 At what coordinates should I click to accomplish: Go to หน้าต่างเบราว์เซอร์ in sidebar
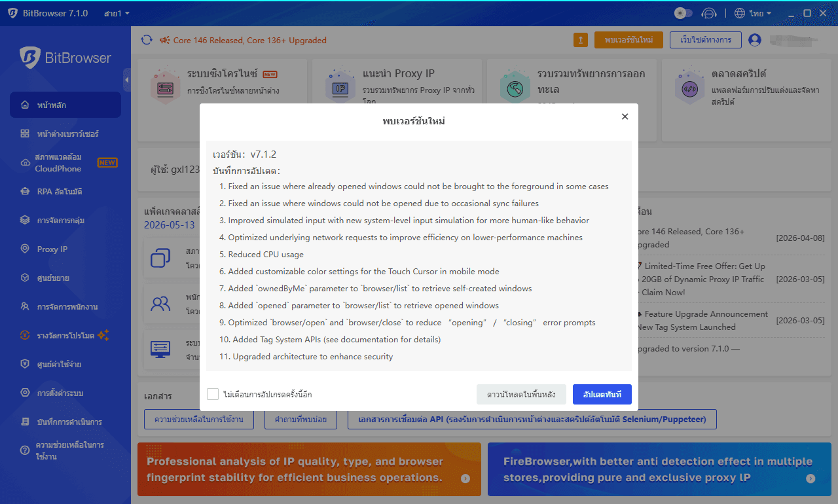[x=67, y=134]
